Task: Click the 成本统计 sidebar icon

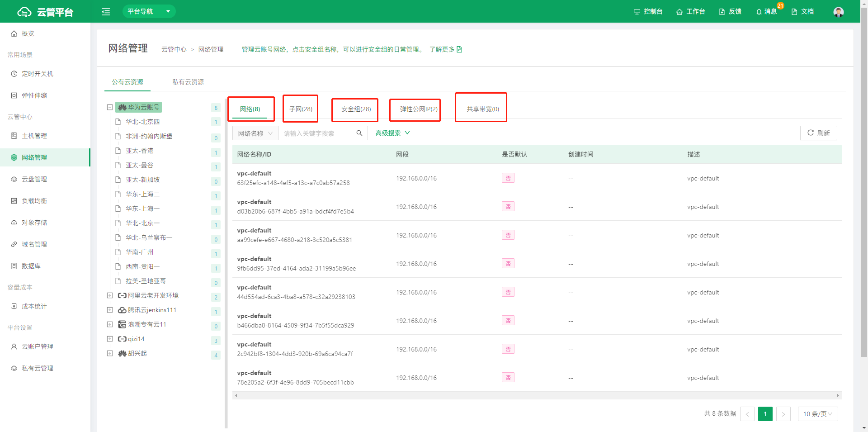Action: click(14, 306)
